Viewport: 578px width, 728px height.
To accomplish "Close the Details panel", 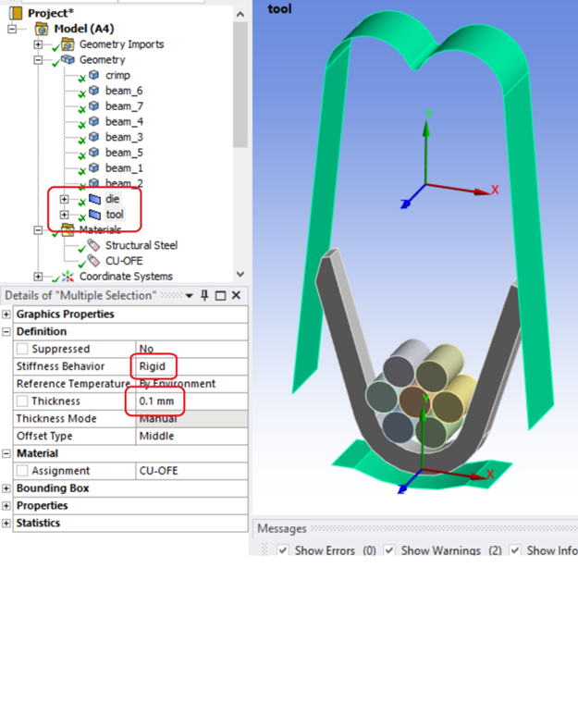I will coord(236,295).
